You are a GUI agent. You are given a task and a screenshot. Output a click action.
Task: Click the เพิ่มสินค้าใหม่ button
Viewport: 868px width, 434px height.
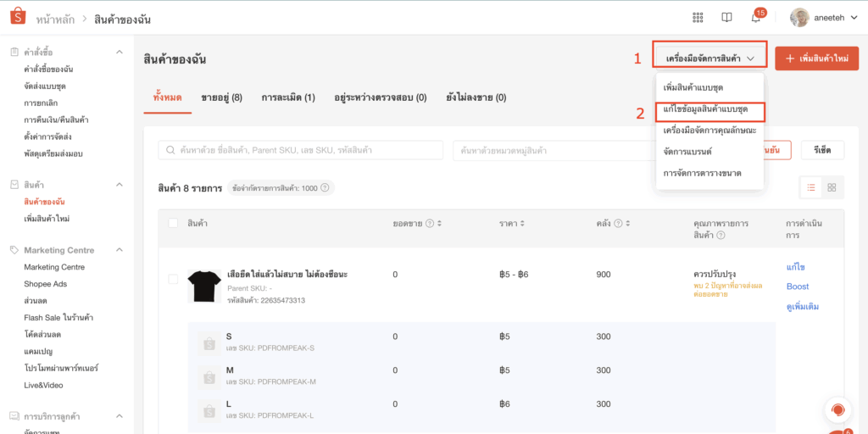click(816, 58)
